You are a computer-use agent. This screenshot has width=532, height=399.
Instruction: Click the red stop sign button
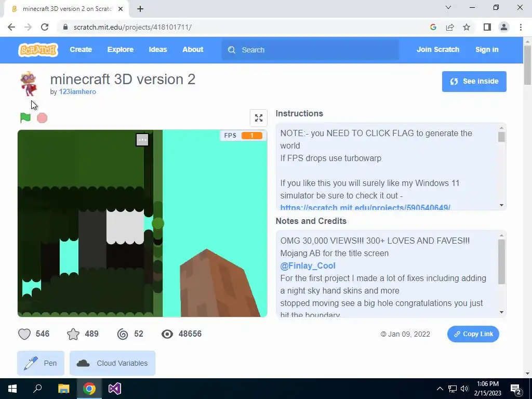pos(42,118)
